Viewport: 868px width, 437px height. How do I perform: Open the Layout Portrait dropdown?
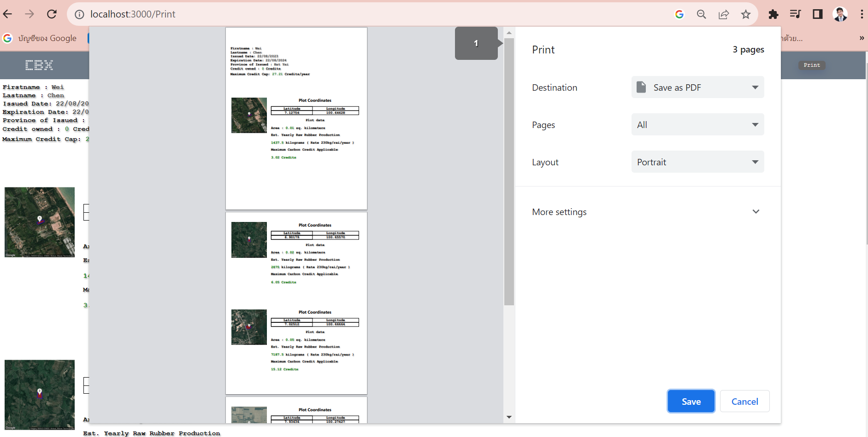697,162
